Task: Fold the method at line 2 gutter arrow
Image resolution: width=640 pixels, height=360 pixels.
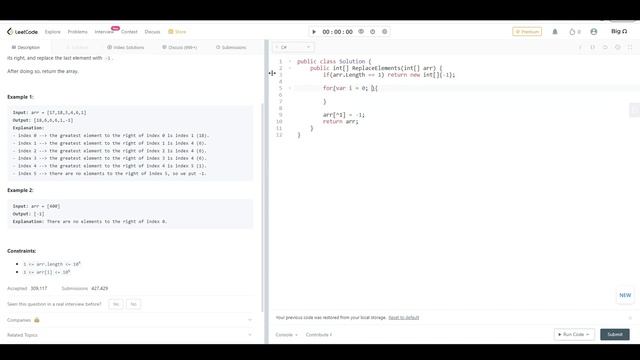Action: click(x=290, y=68)
